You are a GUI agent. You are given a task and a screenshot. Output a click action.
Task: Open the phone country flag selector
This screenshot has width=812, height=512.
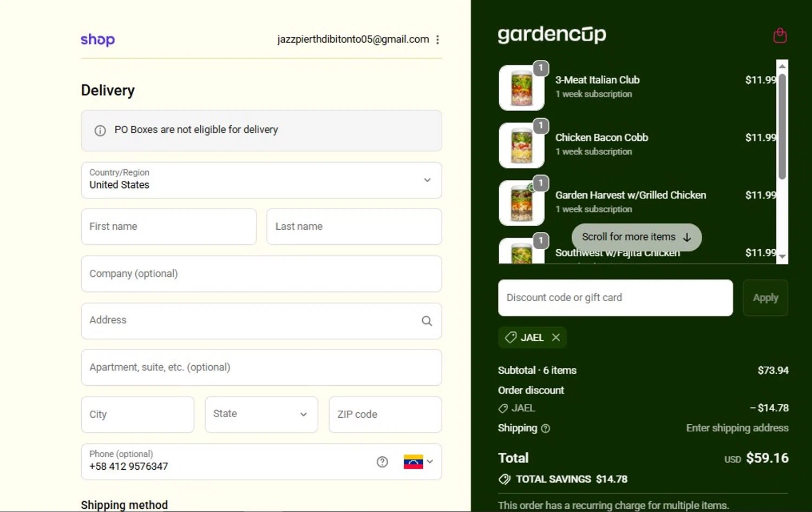[x=418, y=462]
